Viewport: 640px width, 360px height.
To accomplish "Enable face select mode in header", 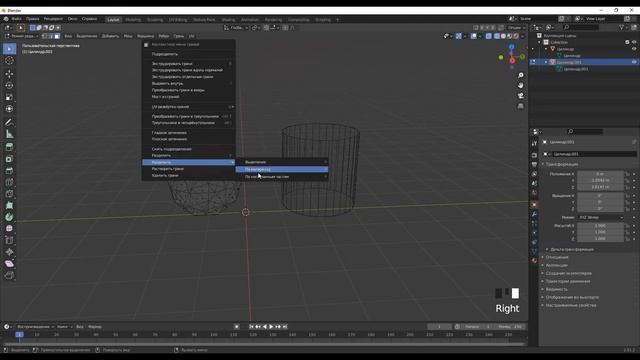I will coord(57,36).
